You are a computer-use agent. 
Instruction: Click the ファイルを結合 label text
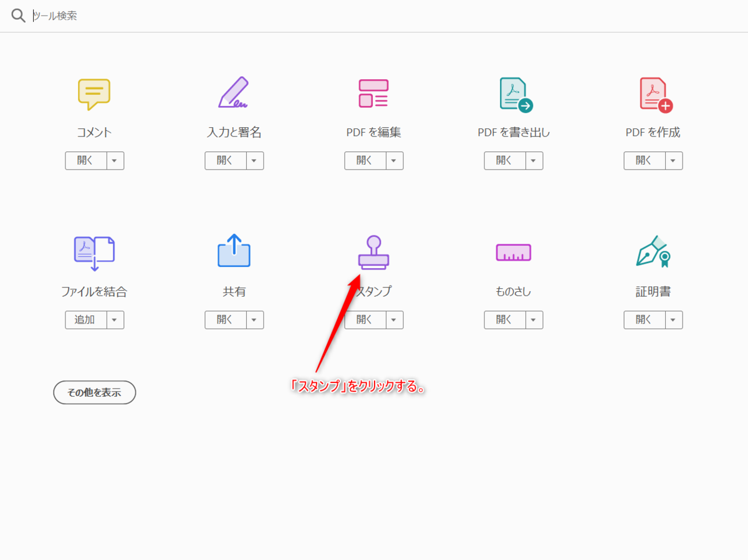(94, 292)
